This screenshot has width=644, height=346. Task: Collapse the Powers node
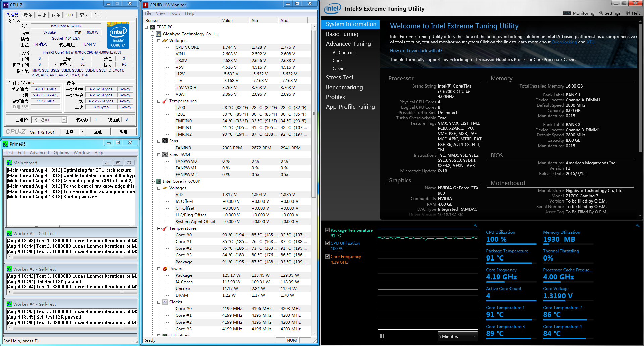click(159, 269)
